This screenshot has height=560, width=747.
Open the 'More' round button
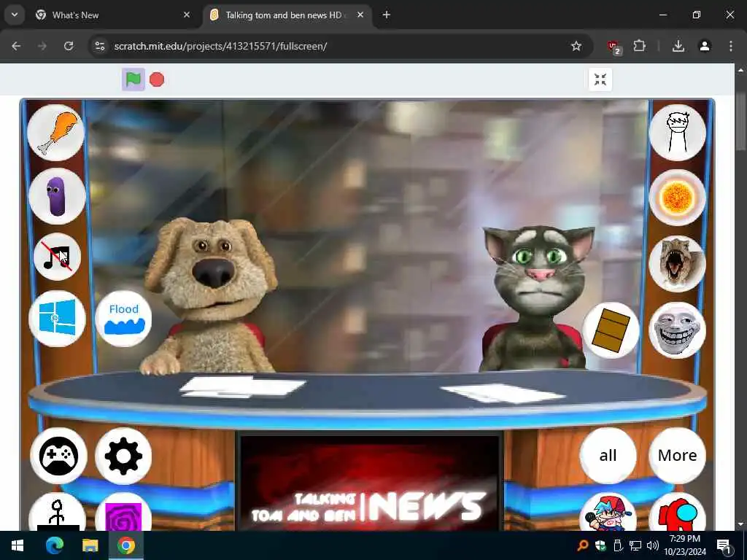(x=678, y=456)
